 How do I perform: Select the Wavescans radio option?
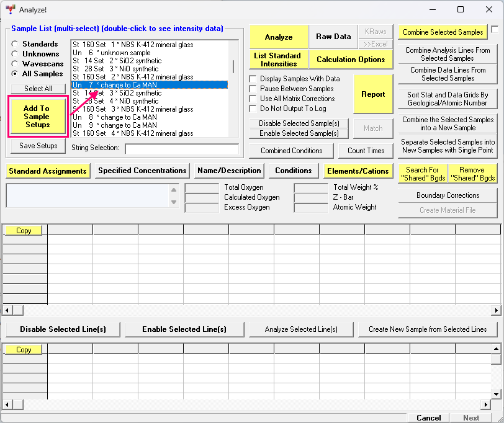coord(15,64)
